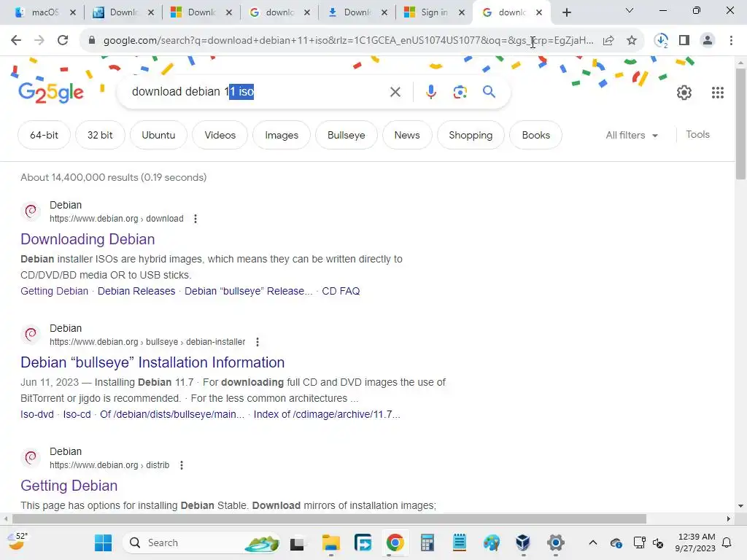Open options for Getting Debian result
747x560 pixels.
point(182,465)
